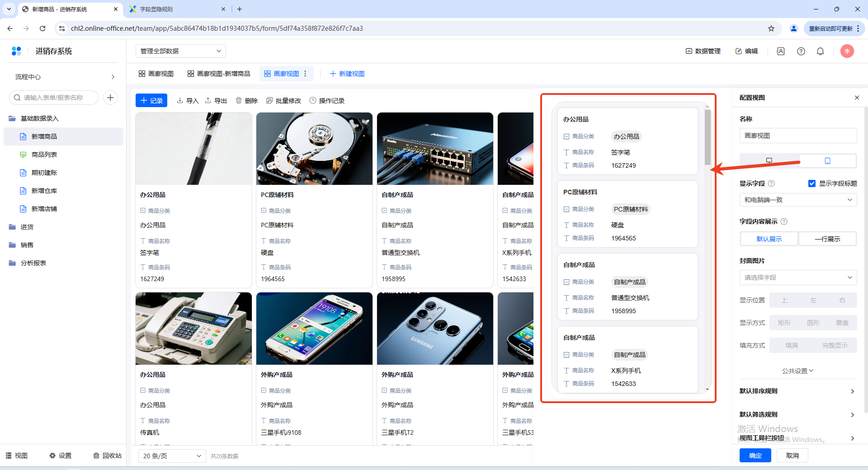Screen dimensions: 868x470
Task: Bookmark this page with the star icon
Action: coord(771,28)
